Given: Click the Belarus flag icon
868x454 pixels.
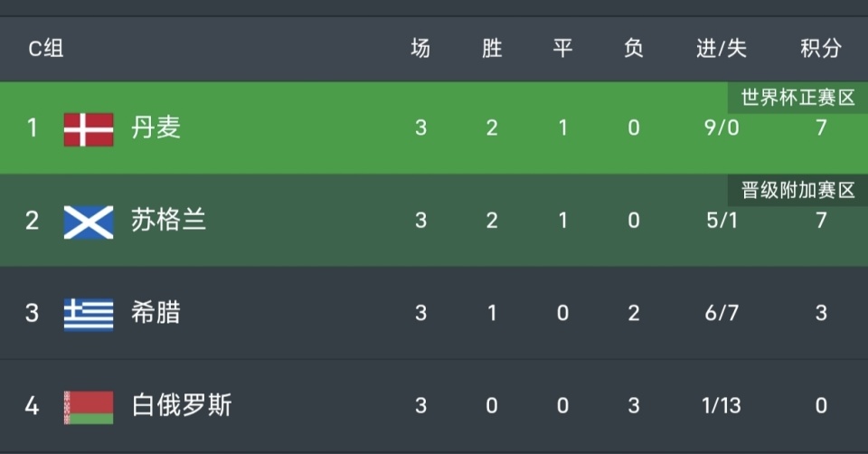Looking at the screenshot, I should tap(89, 406).
